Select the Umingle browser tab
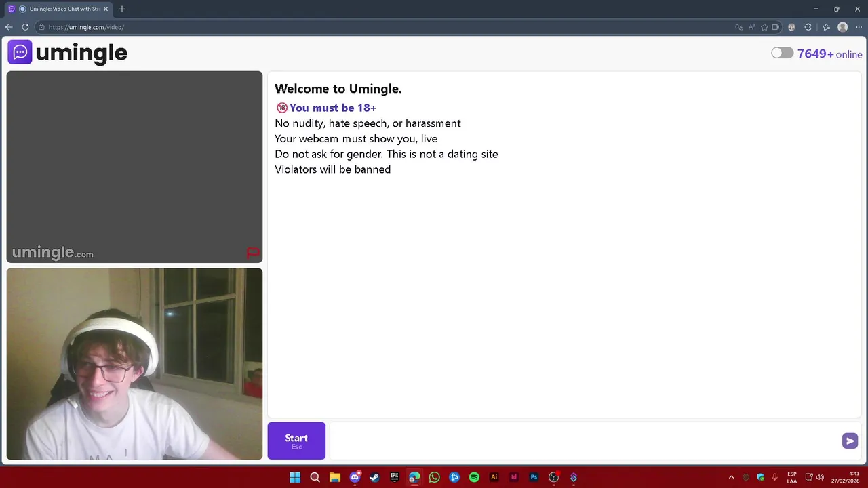The width and height of the screenshot is (868, 488). click(60, 9)
